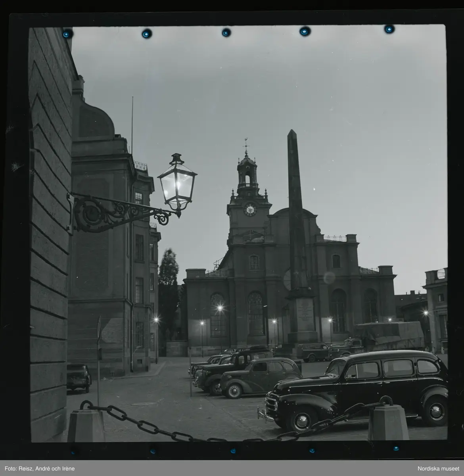Click the dark tree beside the church

[x=169, y=294]
